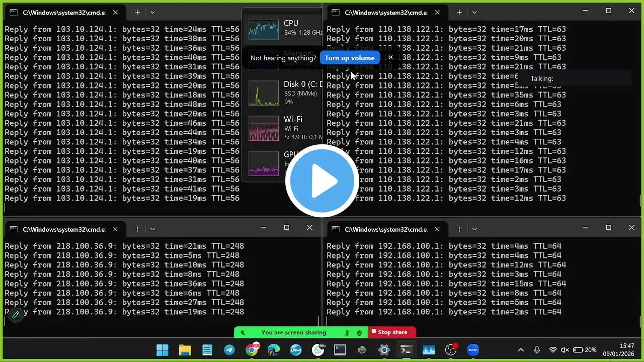Image resolution: width=644 pixels, height=362 pixels.
Task: Click the 110.138.122.1 reply with time=16ms
Action: [446, 161]
